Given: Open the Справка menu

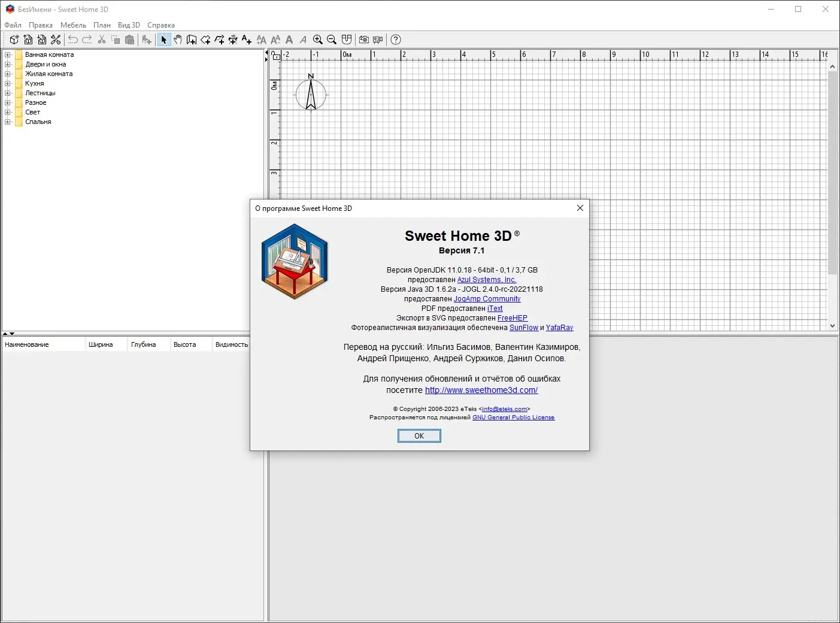Looking at the screenshot, I should click(x=161, y=25).
